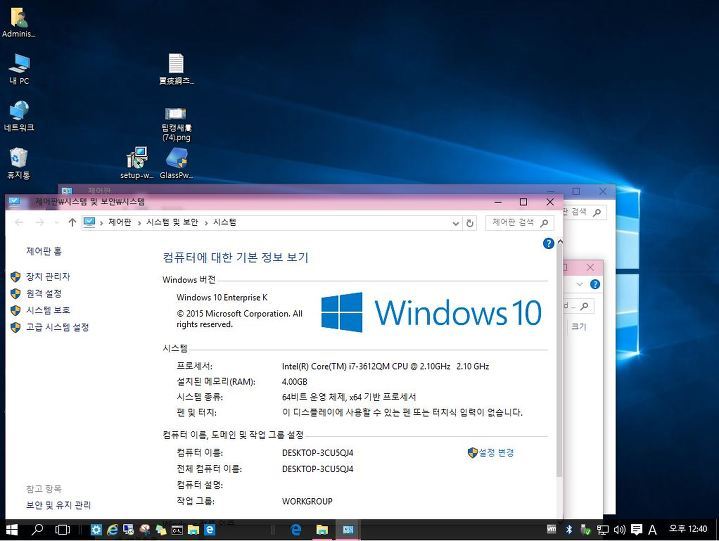Show the clock reading 오후 12:40
Screen dimensions: 719x541
click(688, 529)
